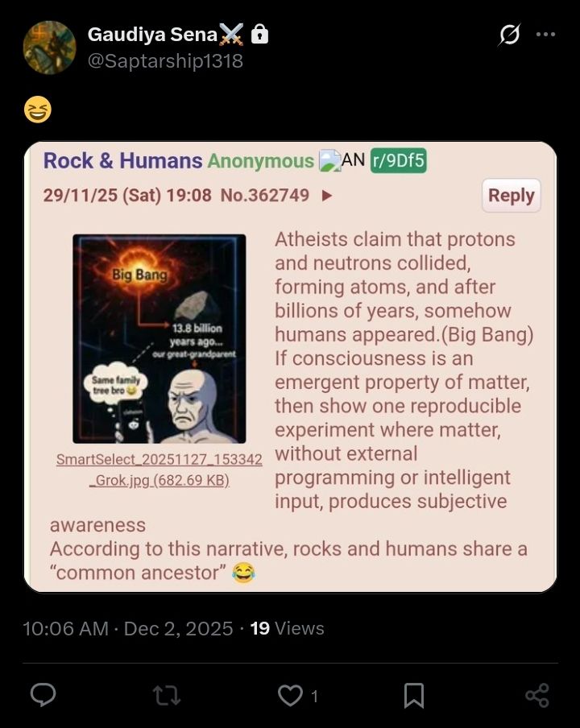Bookmark this post
This screenshot has height=728, width=580.
(414, 696)
